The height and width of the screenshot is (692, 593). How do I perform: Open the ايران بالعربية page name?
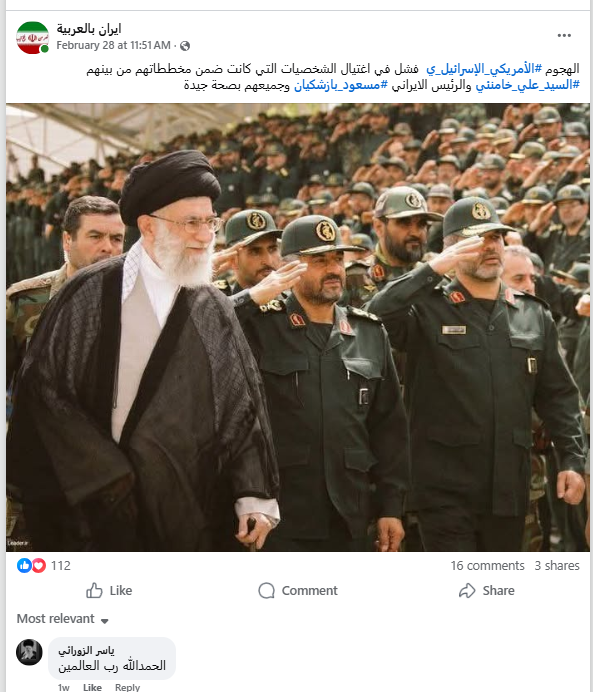click(x=89, y=29)
